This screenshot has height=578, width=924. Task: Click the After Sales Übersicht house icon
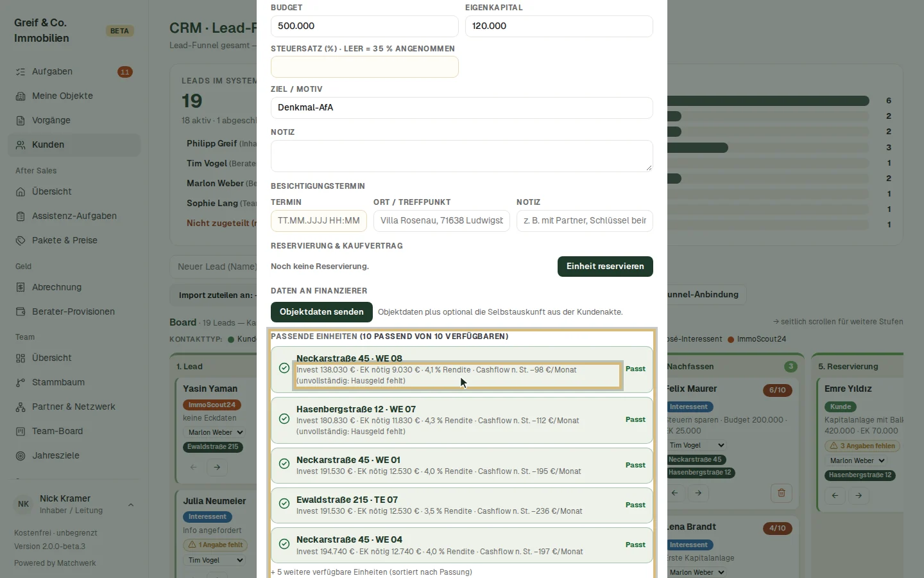[21, 192]
